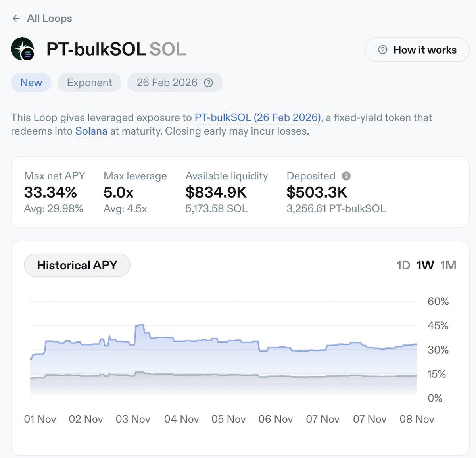Click the 0% axis label

coord(435,398)
